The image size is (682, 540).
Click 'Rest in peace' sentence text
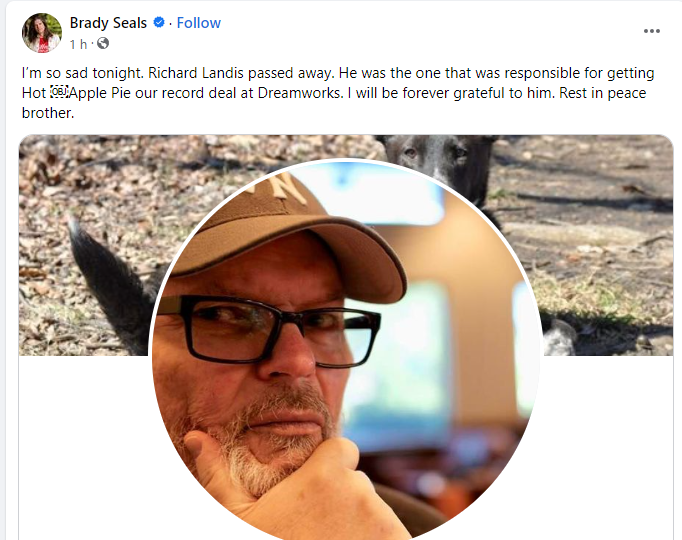(x=602, y=93)
